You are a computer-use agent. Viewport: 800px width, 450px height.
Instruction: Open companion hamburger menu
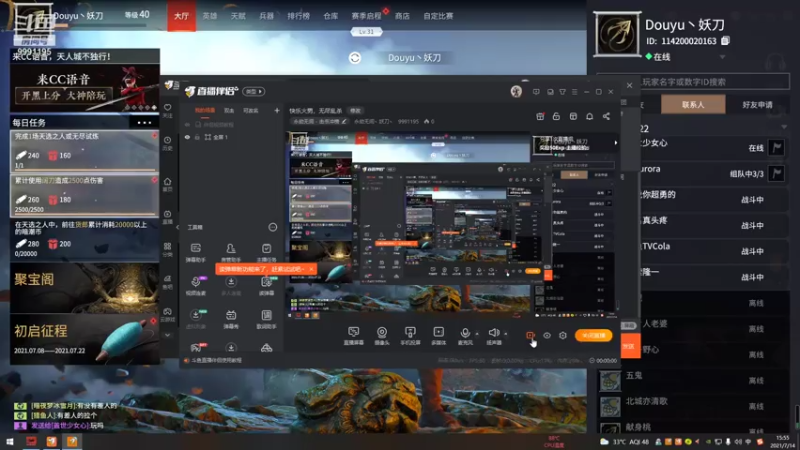click(x=574, y=92)
